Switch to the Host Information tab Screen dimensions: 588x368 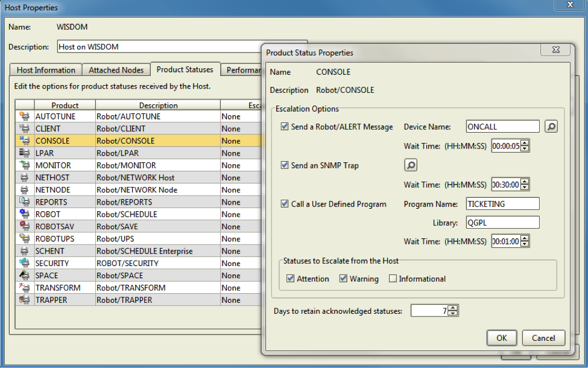[x=46, y=70]
